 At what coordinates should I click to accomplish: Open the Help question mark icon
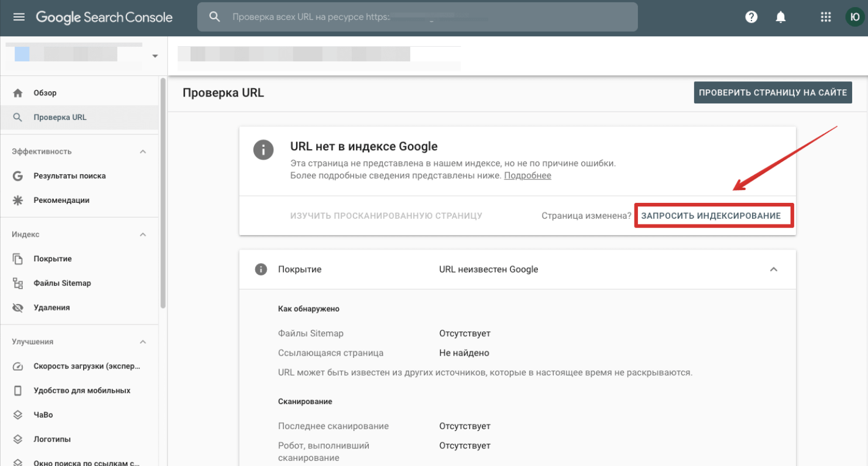click(x=752, y=17)
